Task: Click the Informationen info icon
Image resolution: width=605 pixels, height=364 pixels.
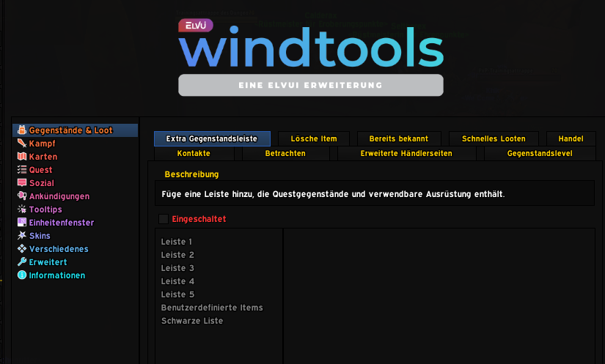Action: (x=22, y=275)
